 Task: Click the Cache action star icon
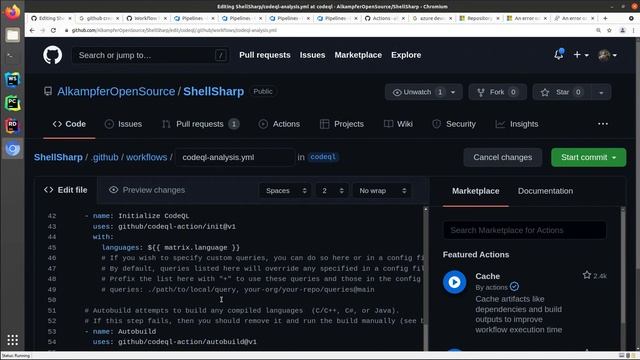587,276
